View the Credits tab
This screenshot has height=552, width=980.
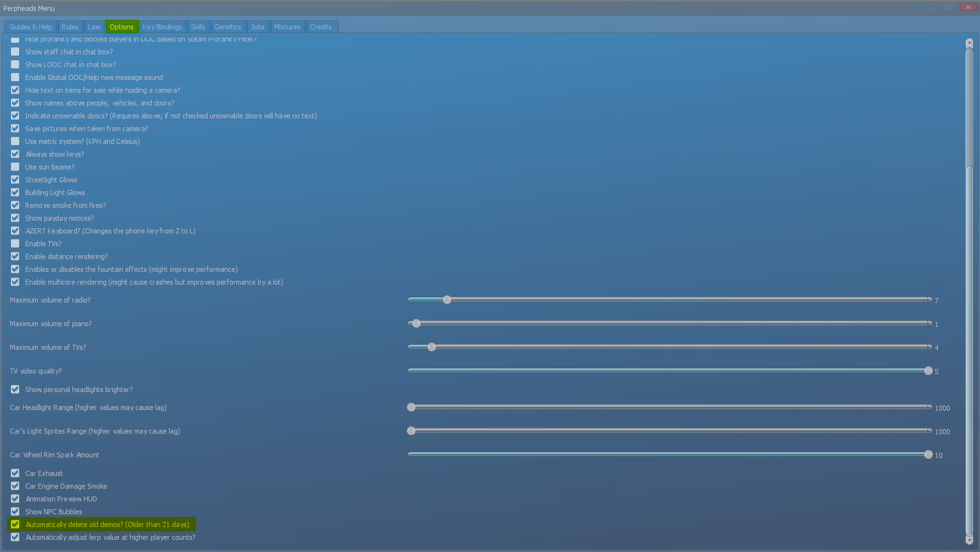(x=321, y=27)
